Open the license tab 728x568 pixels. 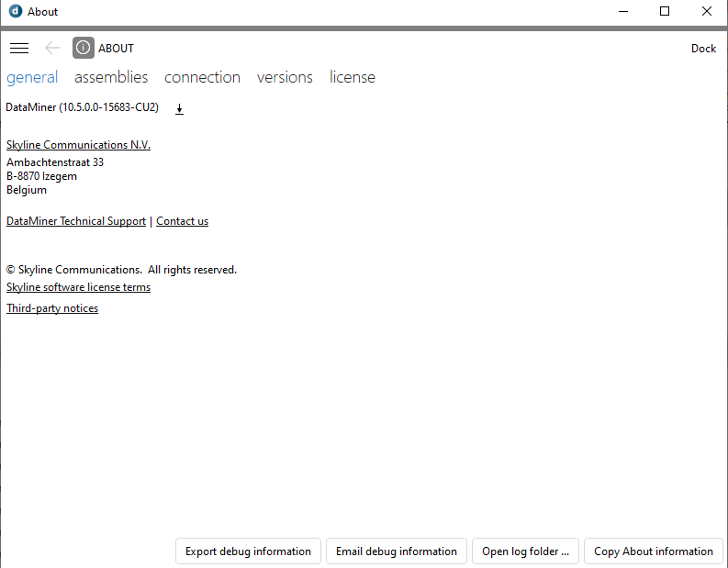[x=352, y=77]
